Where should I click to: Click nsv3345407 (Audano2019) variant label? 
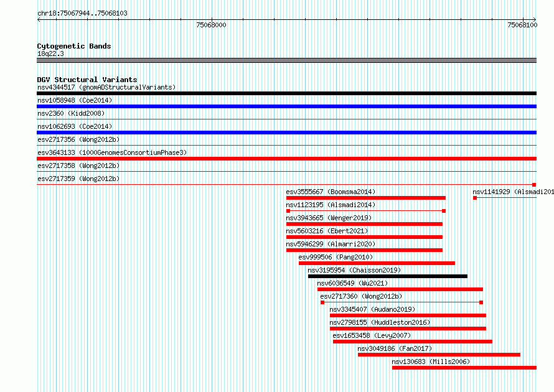372,309
